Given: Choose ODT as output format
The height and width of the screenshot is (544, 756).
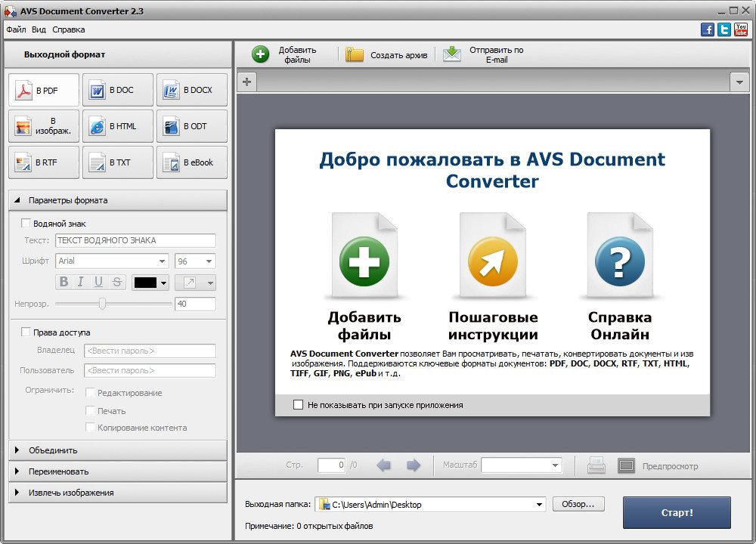Looking at the screenshot, I should pos(192,126).
